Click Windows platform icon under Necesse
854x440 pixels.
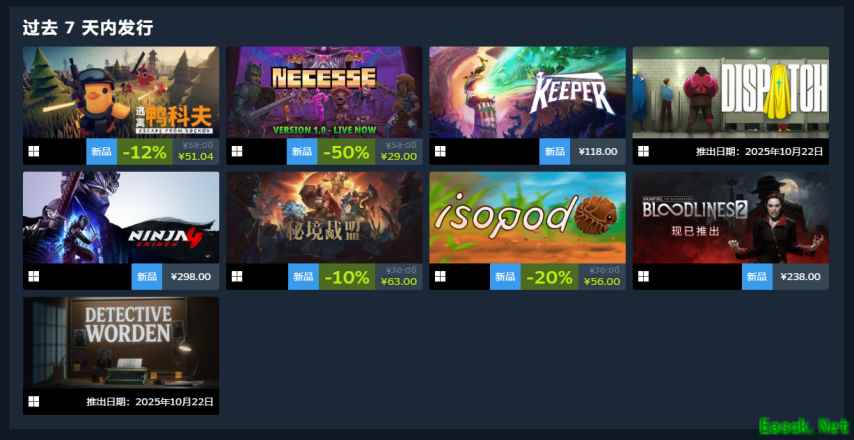237,151
